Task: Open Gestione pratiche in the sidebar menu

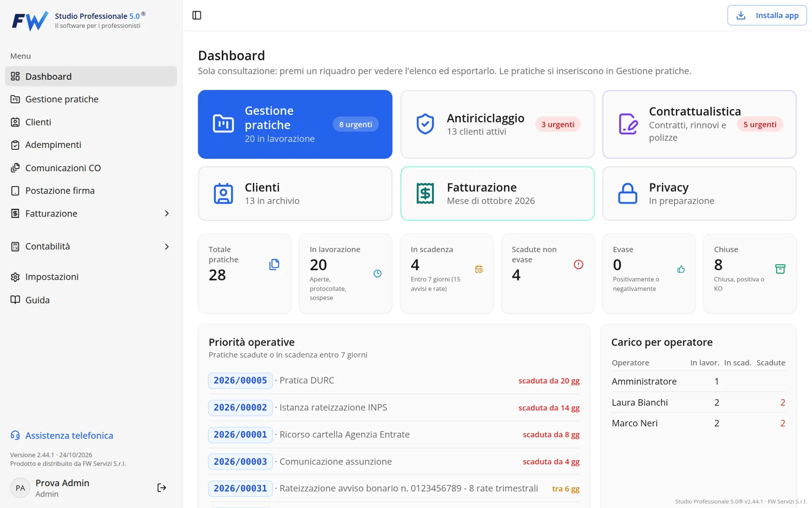Action: click(91, 99)
